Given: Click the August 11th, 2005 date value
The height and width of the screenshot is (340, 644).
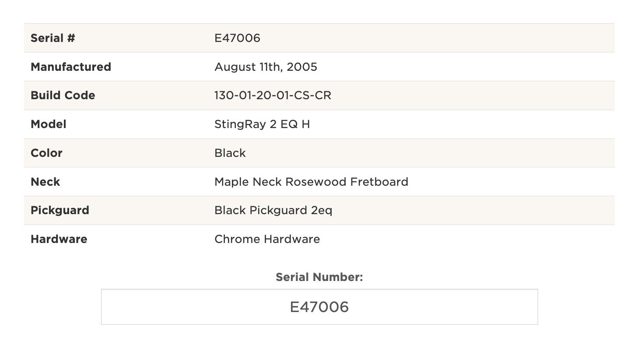Looking at the screenshot, I should point(266,67).
